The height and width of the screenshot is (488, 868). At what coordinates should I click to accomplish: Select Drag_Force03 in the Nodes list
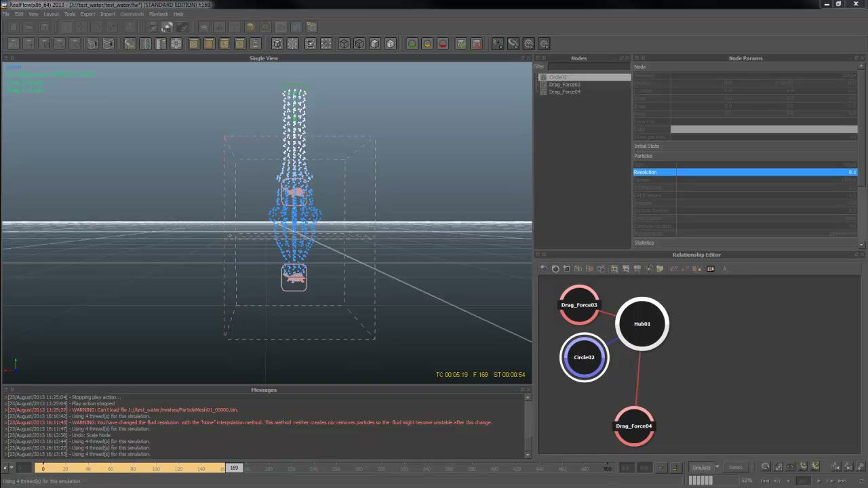pyautogui.click(x=564, y=85)
